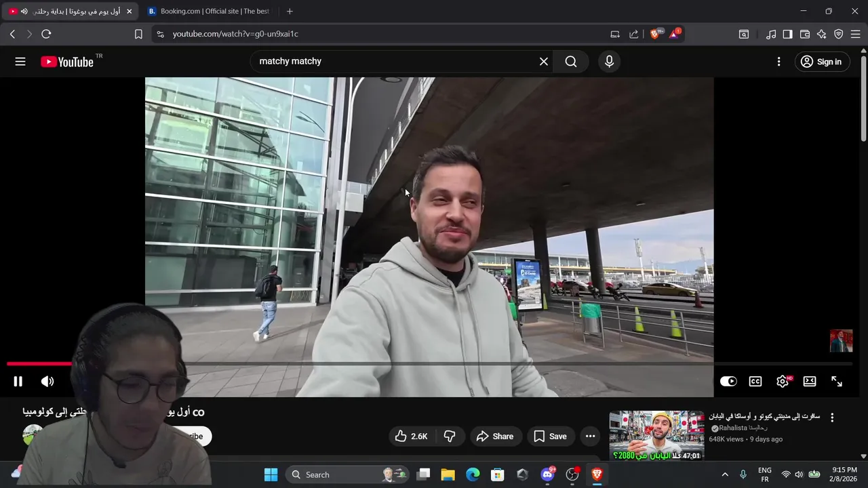View site information in address bar
Viewport: 868px width, 488px height.
[160, 34]
